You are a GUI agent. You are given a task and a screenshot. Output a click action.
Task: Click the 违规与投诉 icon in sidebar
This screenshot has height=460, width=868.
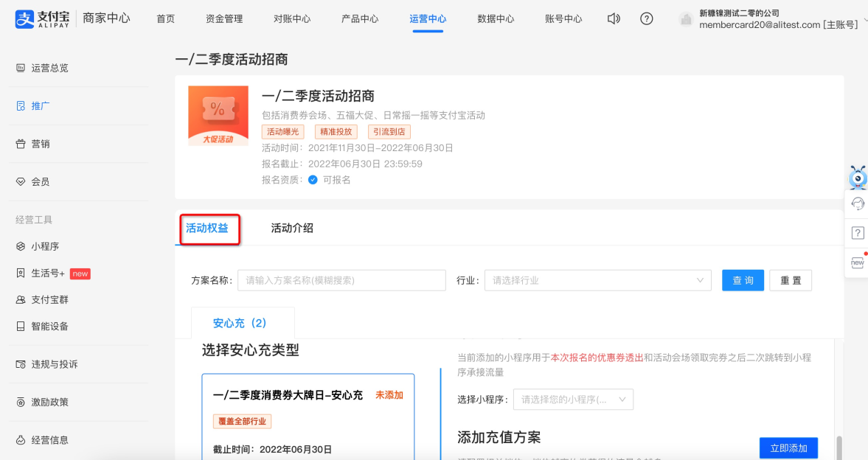click(21, 364)
